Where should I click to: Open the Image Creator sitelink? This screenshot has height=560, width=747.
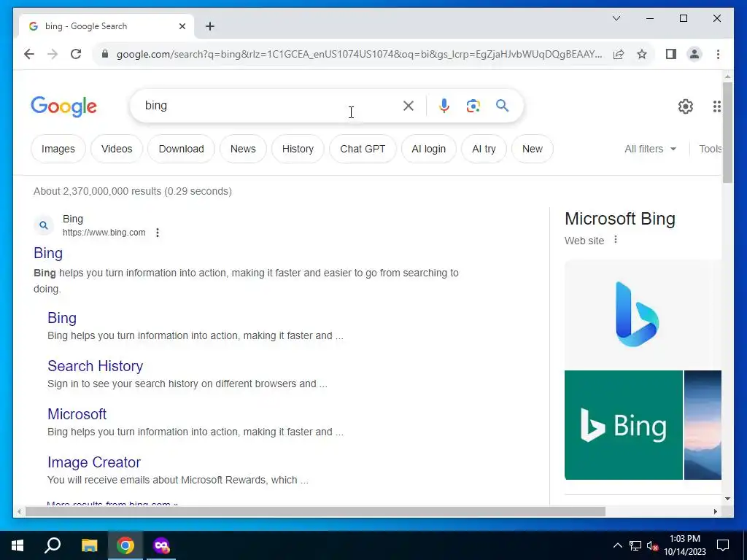pos(94,462)
